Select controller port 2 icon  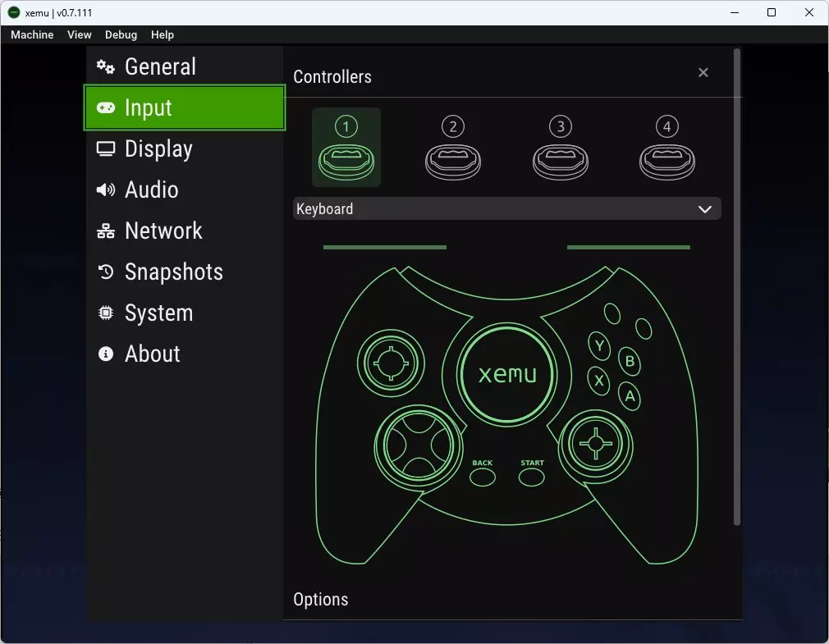[453, 148]
